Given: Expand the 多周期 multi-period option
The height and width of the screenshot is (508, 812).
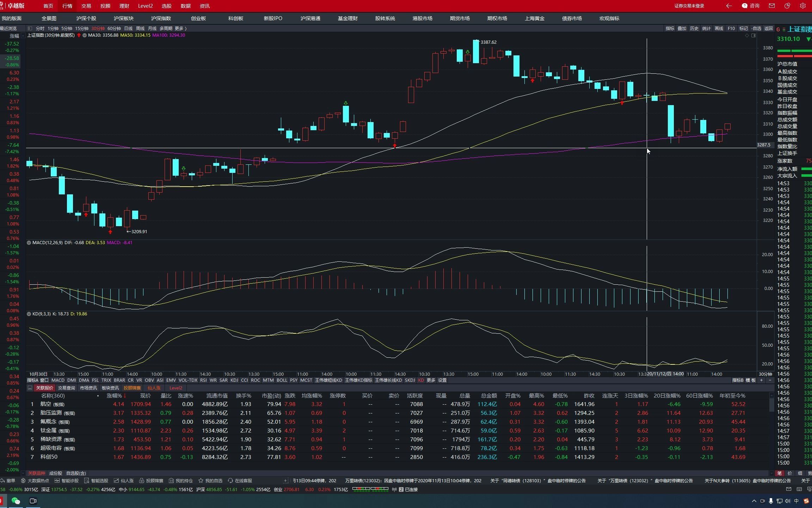Looking at the screenshot, I should [166, 28].
